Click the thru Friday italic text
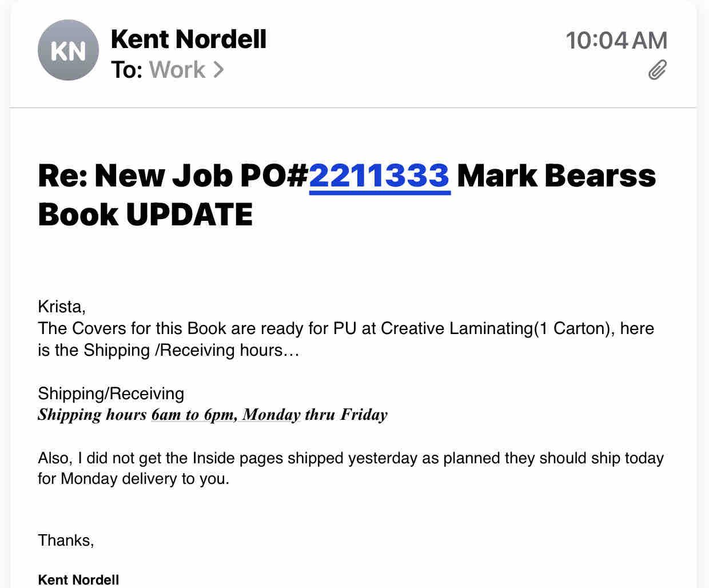Screen dimensions: 709x588 [346, 414]
